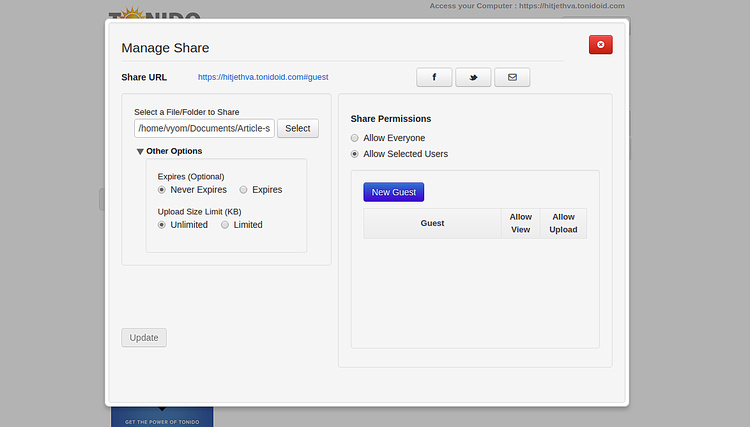Choose Limited upload size
Viewport: 750px width, 427px height.
pos(225,225)
